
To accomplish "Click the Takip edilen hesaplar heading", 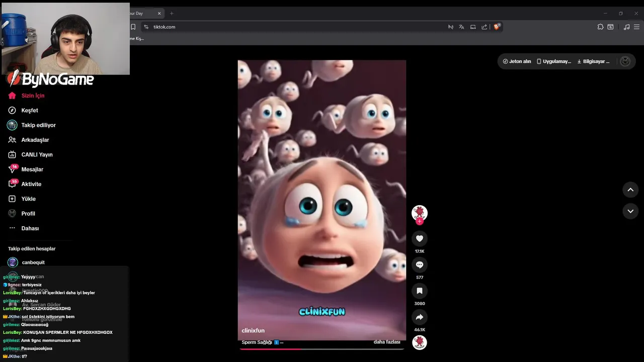I will (32, 248).
